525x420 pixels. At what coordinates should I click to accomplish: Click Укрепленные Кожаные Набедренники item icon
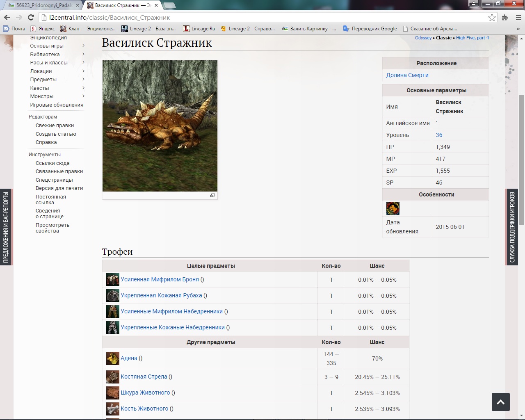113,328
